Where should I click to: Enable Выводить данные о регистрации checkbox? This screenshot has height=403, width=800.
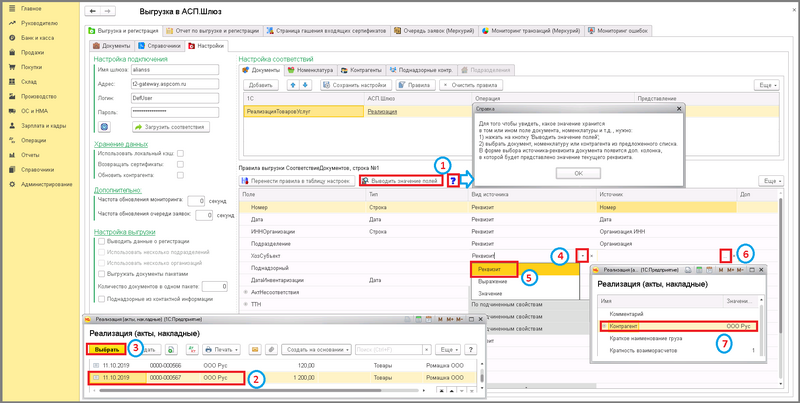coord(102,241)
